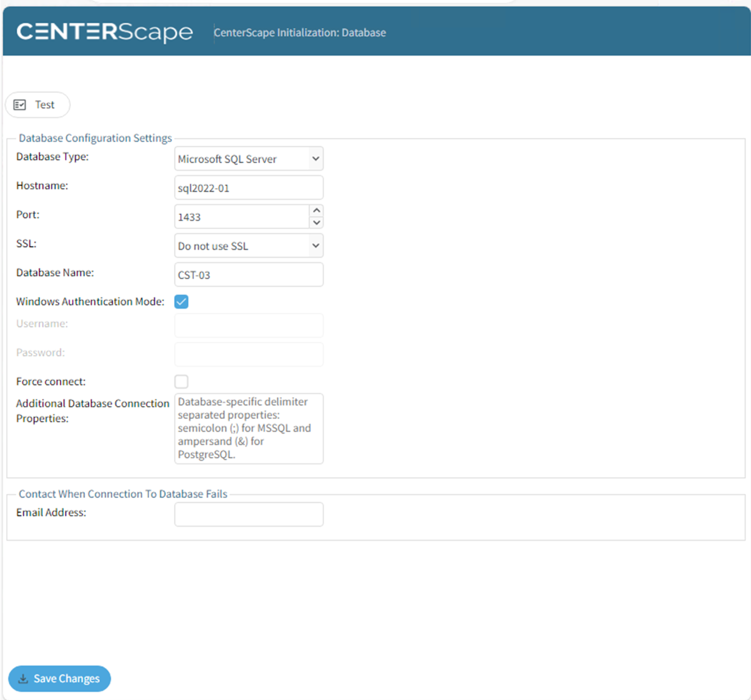
Task: Focus the Additional Database Connection Properties textarea
Action: point(249,428)
